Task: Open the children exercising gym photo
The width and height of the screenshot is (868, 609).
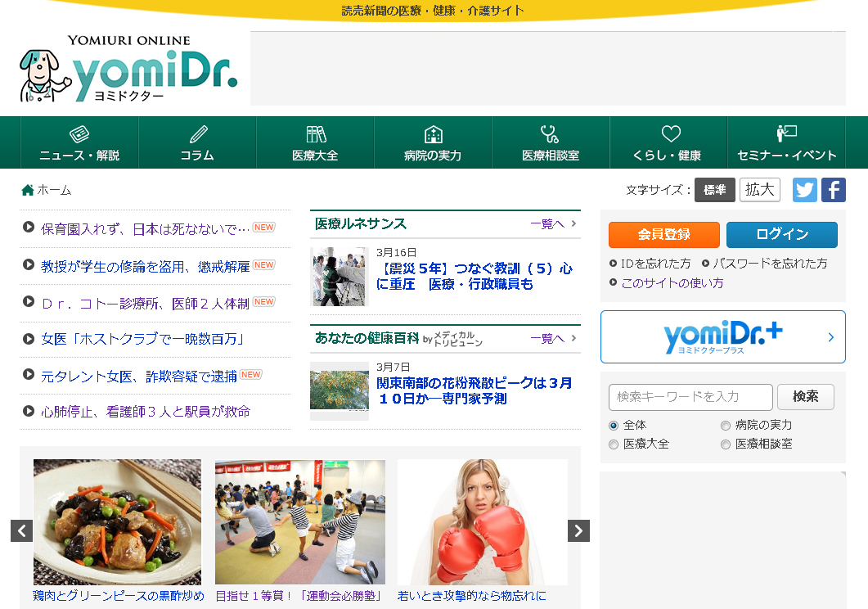Action: 300,521
